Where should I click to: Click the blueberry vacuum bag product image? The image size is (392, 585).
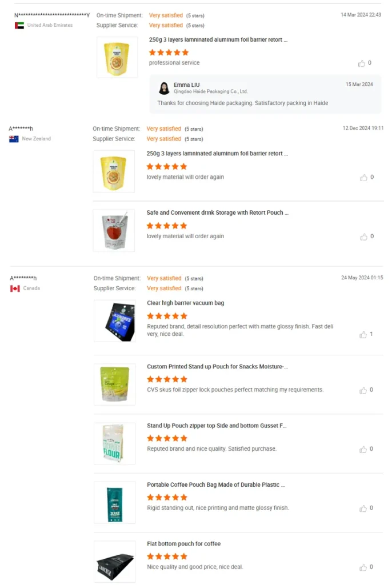(115, 321)
